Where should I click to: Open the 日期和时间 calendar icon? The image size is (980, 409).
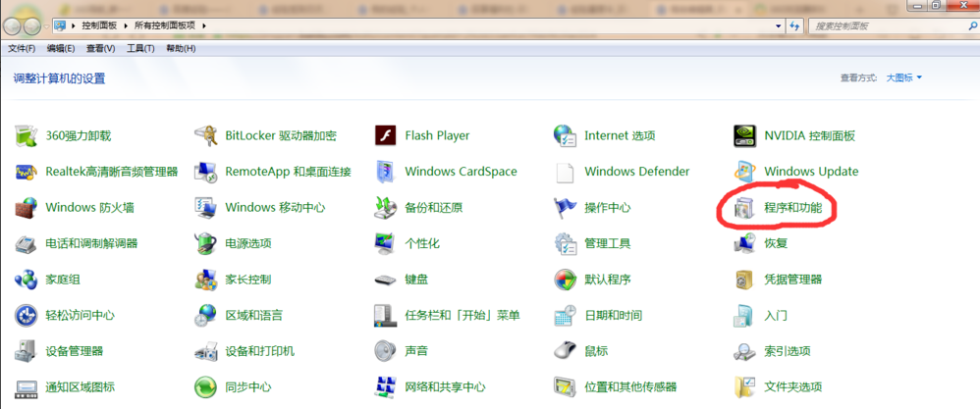click(x=565, y=316)
